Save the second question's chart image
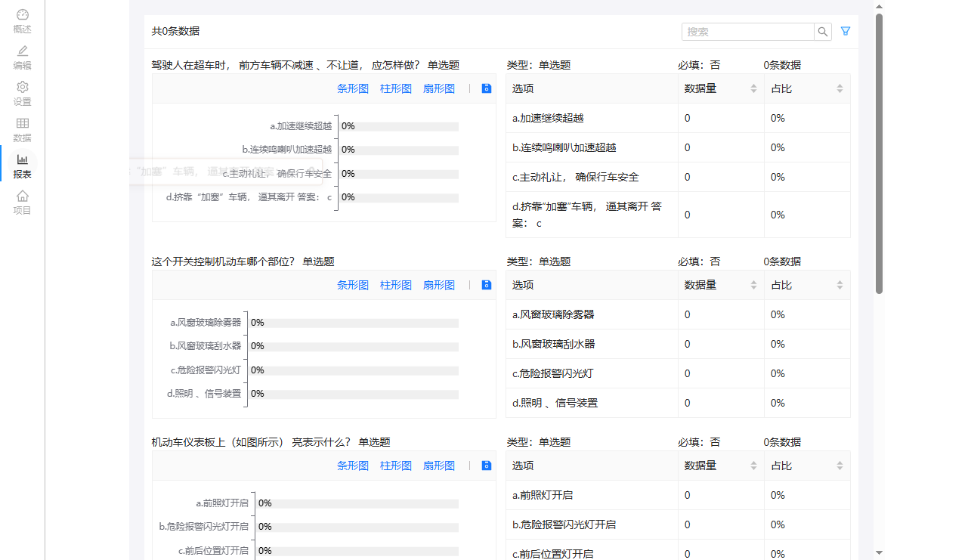The image size is (968, 560). [487, 285]
